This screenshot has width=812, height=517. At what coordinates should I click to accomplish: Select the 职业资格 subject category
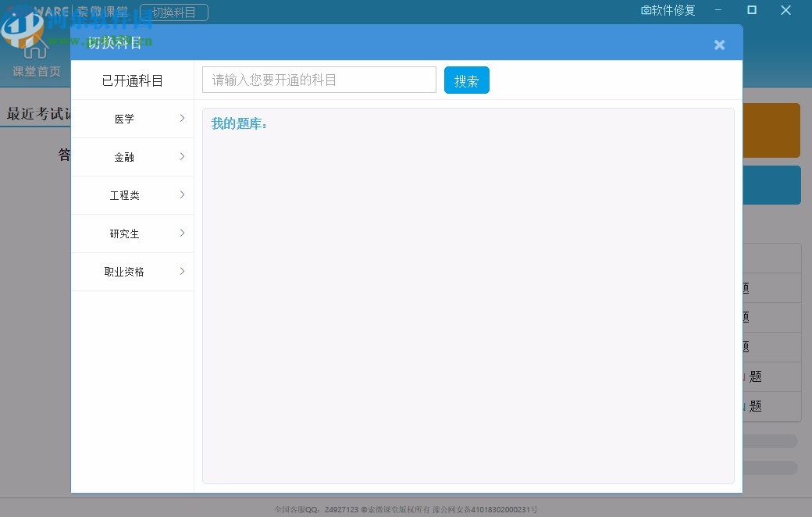point(124,272)
